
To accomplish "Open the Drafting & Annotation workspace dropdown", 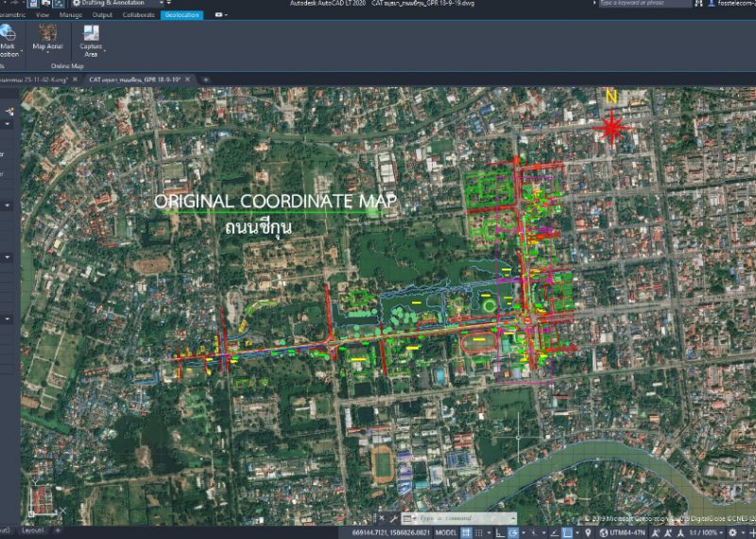I will pyautogui.click(x=163, y=4).
